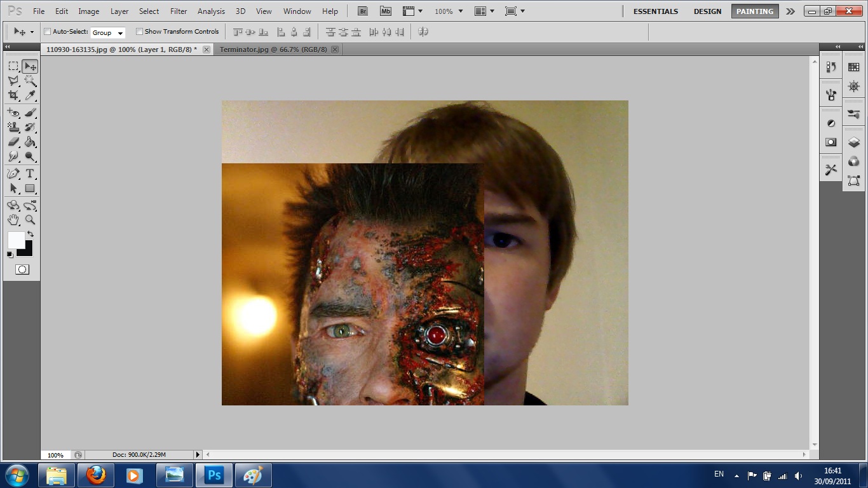The height and width of the screenshot is (488, 868).
Task: Select the Crop tool
Action: tap(13, 95)
